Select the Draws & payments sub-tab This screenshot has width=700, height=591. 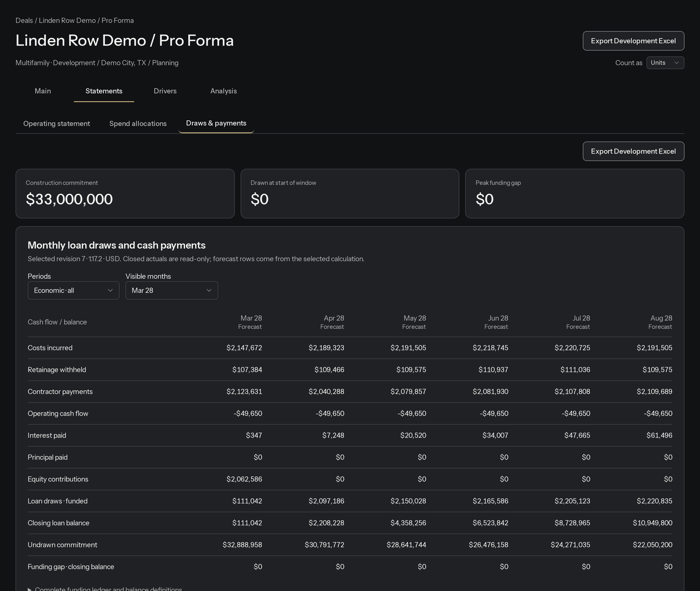[x=216, y=123]
